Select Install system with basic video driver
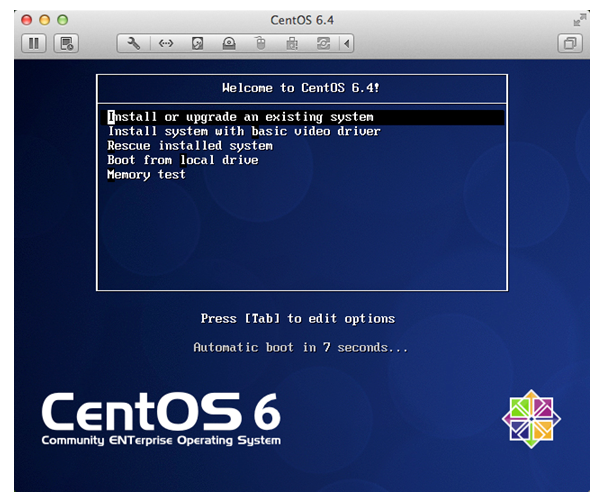 tap(244, 131)
